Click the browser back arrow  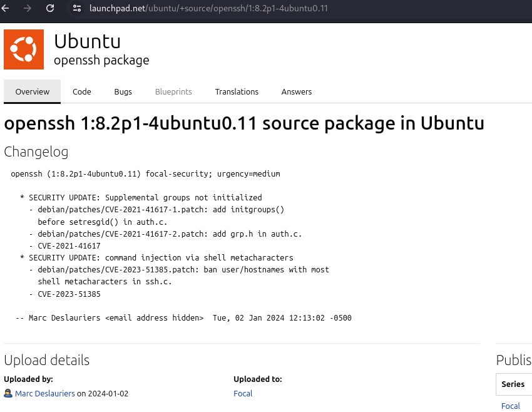pyautogui.click(x=6, y=8)
